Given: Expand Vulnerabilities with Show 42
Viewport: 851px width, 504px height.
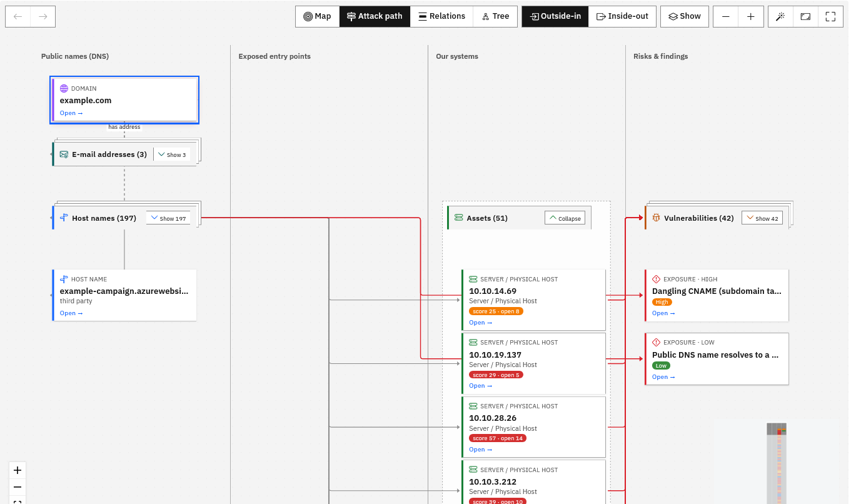Looking at the screenshot, I should click(x=762, y=218).
